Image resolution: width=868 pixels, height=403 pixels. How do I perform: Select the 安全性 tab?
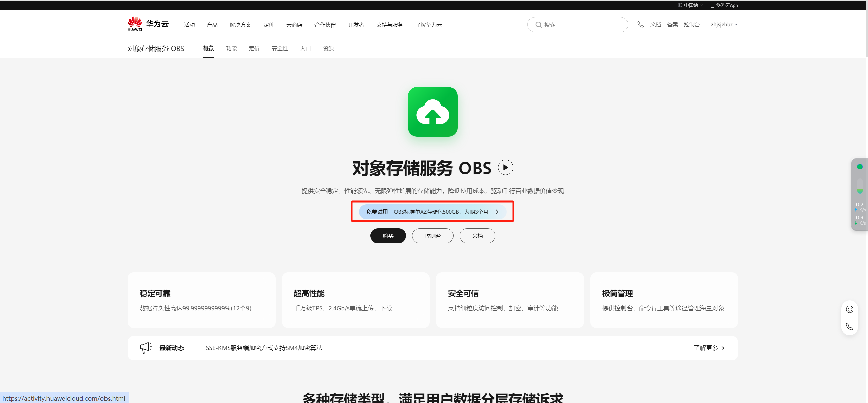[x=279, y=49]
